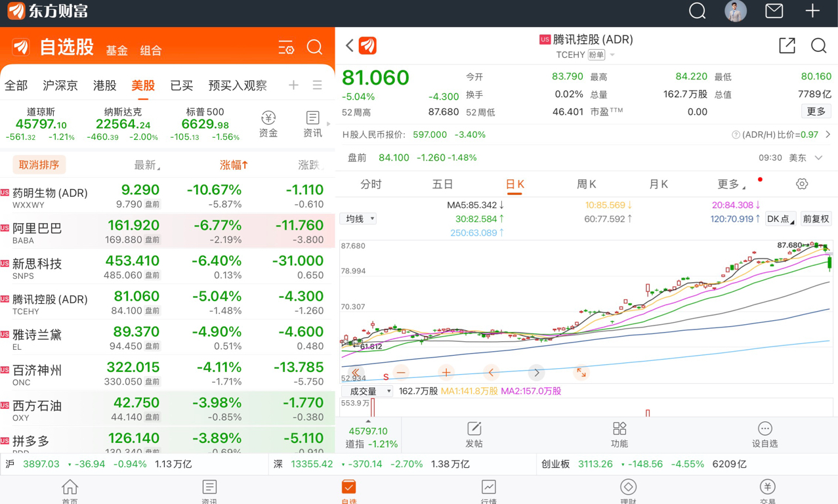
Task: Click the plus icon in top dark bar
Action: (812, 11)
